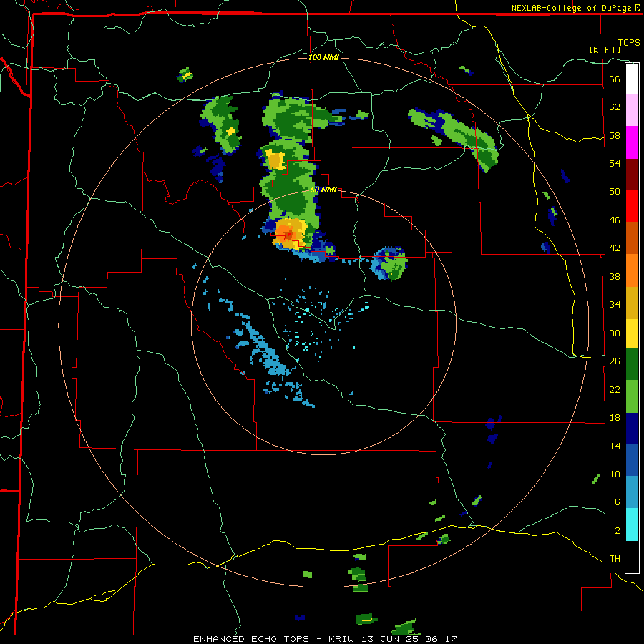Click the 50 legend value
This screenshot has height=644, width=644.
click(615, 192)
